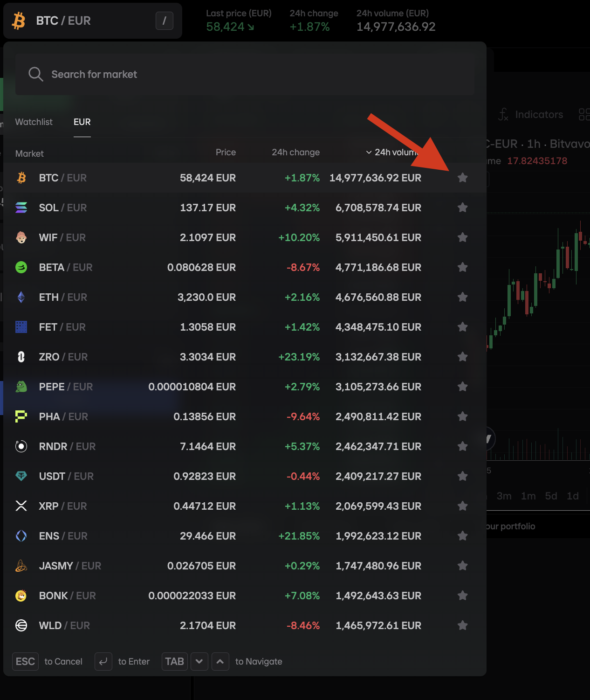Viewport: 590px width, 700px height.
Task: Click the ENS/EUR star icon
Action: tap(462, 536)
